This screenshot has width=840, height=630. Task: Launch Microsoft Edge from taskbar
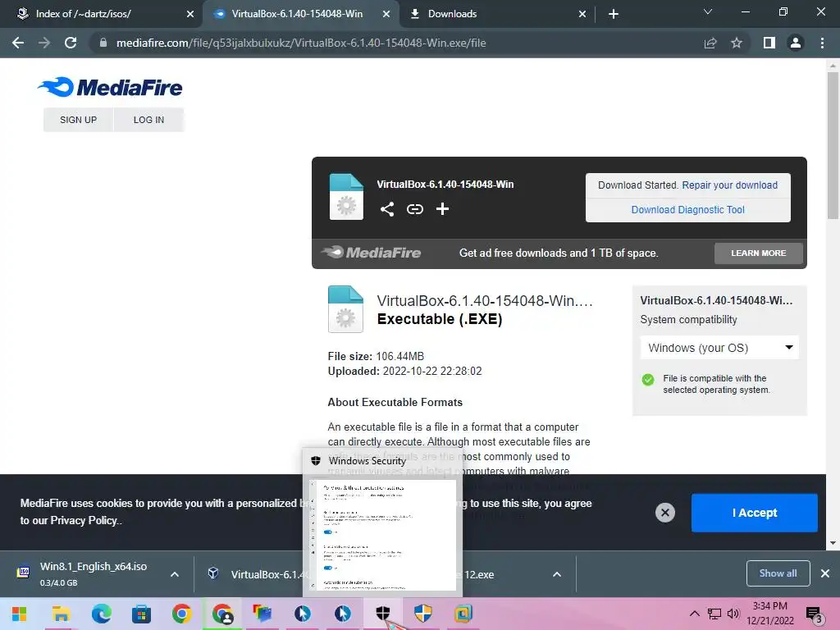tap(101, 614)
